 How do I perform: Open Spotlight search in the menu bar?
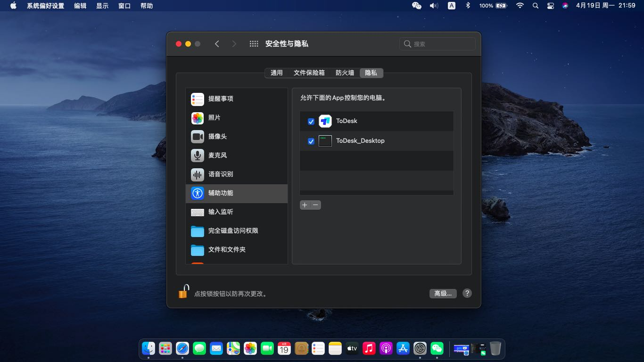point(535,6)
